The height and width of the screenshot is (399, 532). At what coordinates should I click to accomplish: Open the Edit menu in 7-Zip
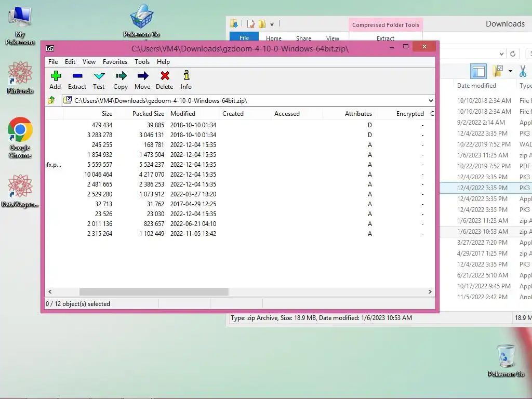coord(70,62)
